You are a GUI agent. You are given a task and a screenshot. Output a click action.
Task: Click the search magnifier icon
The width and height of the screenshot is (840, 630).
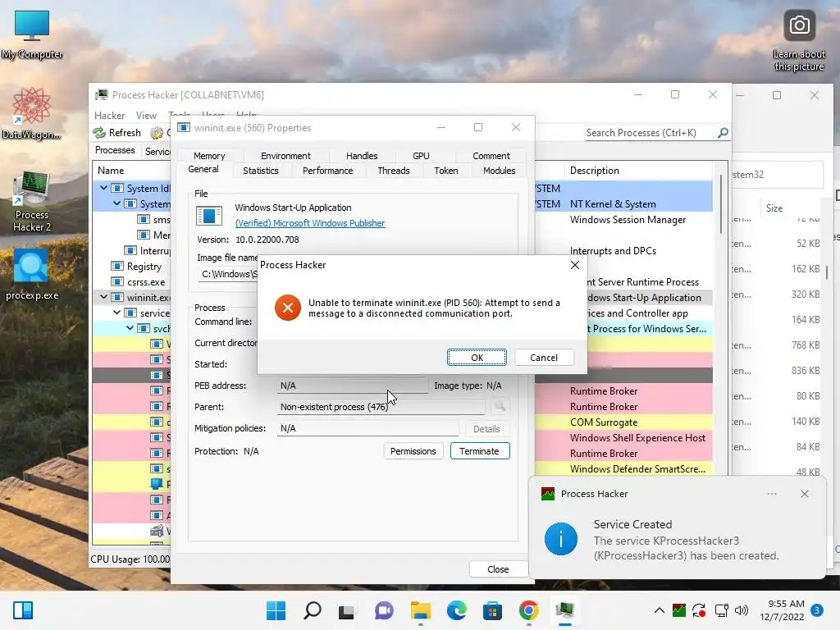click(723, 132)
